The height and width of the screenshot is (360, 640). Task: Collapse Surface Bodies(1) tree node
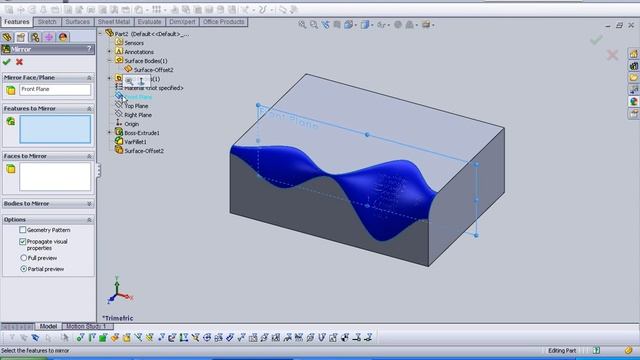pyautogui.click(x=109, y=60)
